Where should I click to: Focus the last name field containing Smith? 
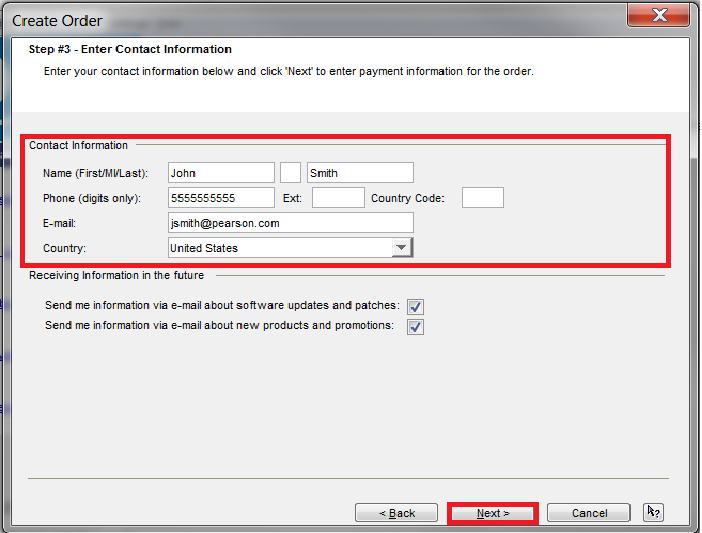tap(360, 173)
